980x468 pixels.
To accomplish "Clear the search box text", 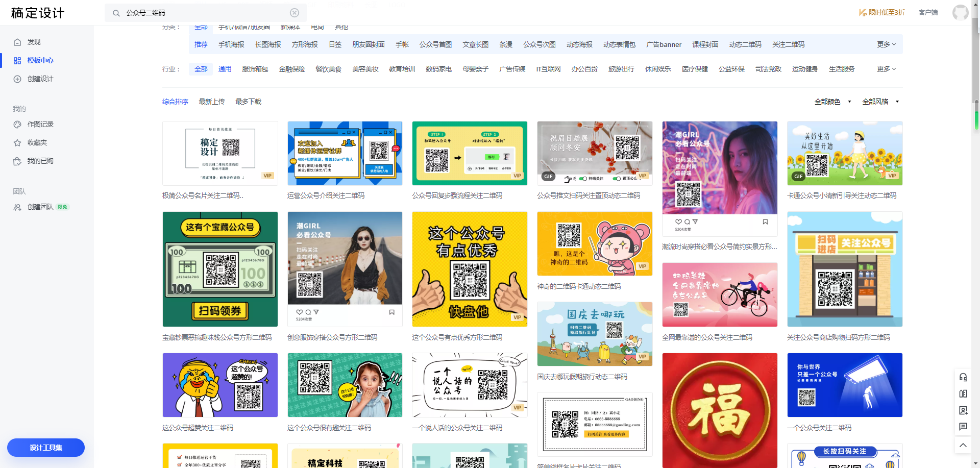I will pos(295,13).
